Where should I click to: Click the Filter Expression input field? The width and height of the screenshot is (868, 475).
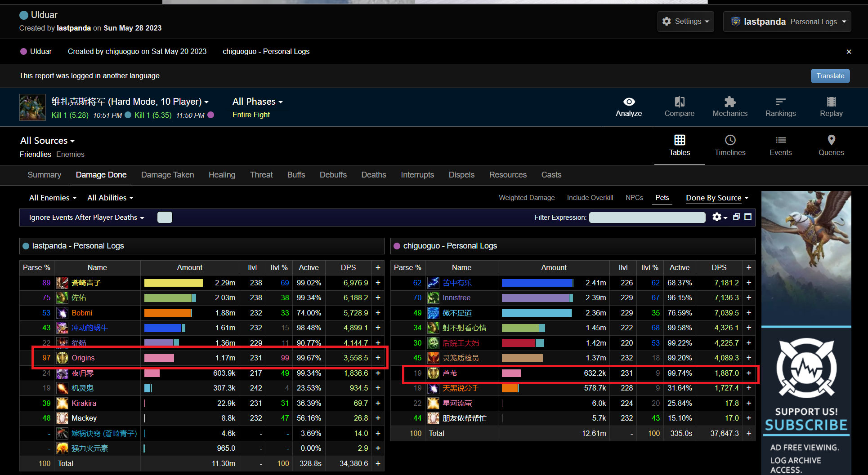pos(647,218)
